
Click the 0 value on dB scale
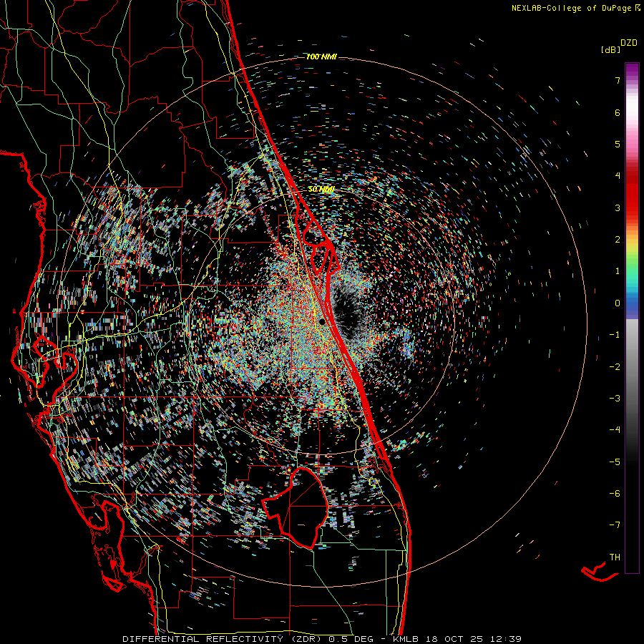pos(618,303)
